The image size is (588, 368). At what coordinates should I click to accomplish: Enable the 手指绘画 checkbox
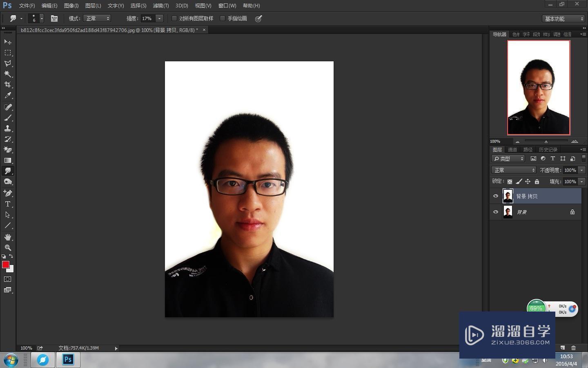[x=223, y=18]
